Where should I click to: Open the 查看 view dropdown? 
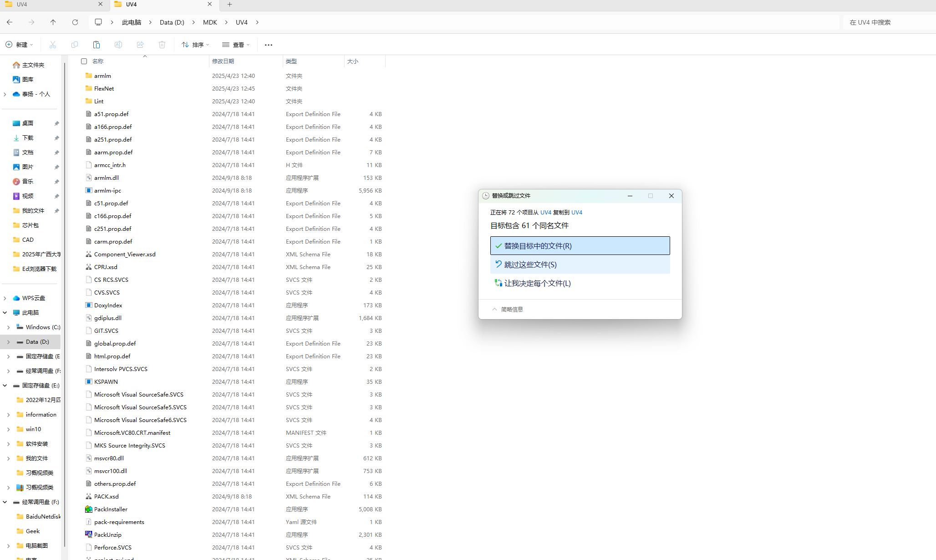point(236,45)
